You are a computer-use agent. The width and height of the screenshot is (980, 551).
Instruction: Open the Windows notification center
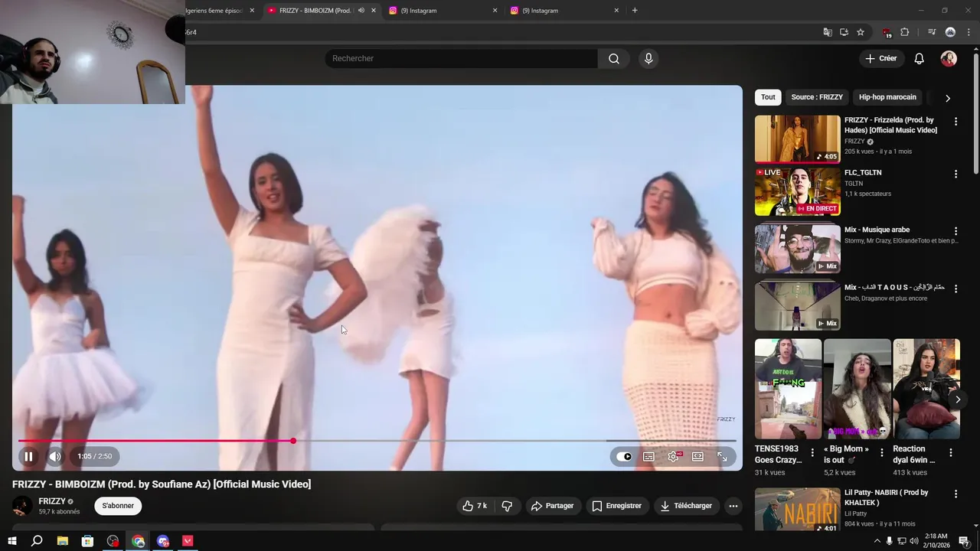964,541
